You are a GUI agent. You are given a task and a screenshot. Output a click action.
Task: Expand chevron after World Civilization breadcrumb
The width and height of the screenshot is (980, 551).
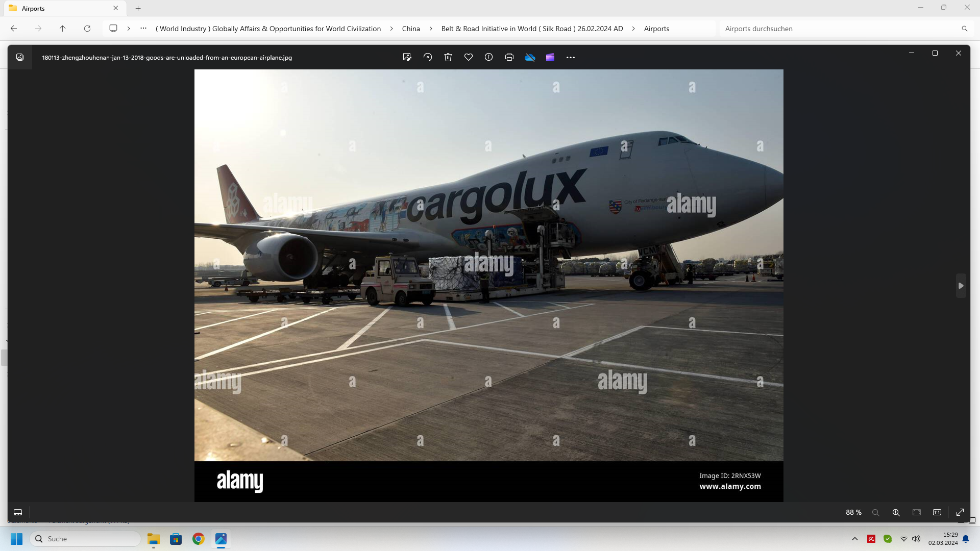coord(391,29)
